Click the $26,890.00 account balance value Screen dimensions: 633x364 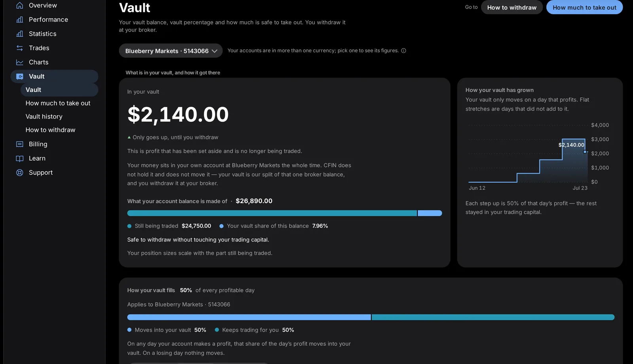coord(254,201)
